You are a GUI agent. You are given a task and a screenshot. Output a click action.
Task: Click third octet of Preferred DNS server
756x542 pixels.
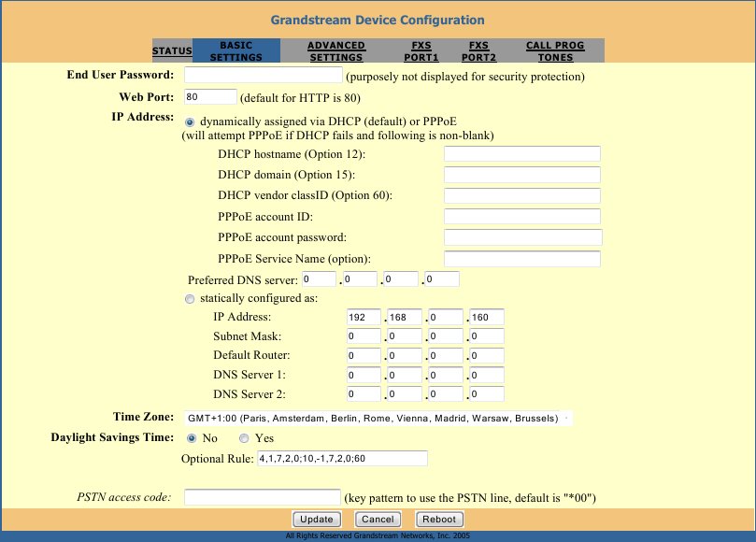401,278
